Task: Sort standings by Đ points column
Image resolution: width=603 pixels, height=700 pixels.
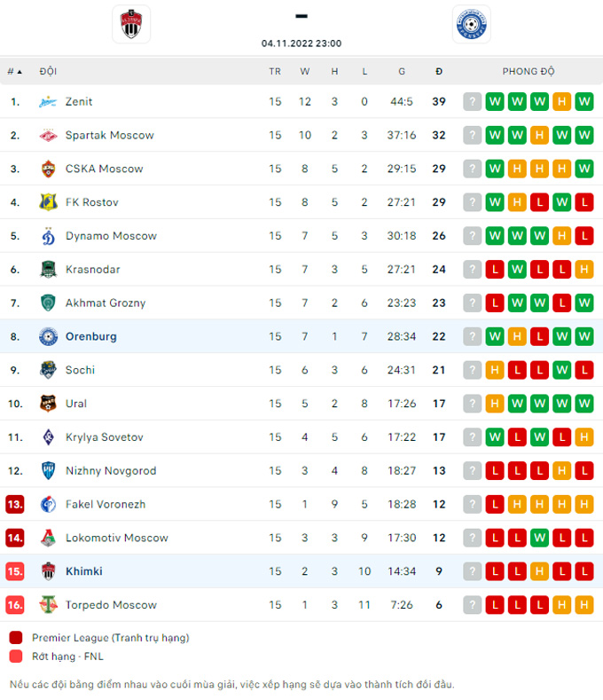Action: (439, 72)
